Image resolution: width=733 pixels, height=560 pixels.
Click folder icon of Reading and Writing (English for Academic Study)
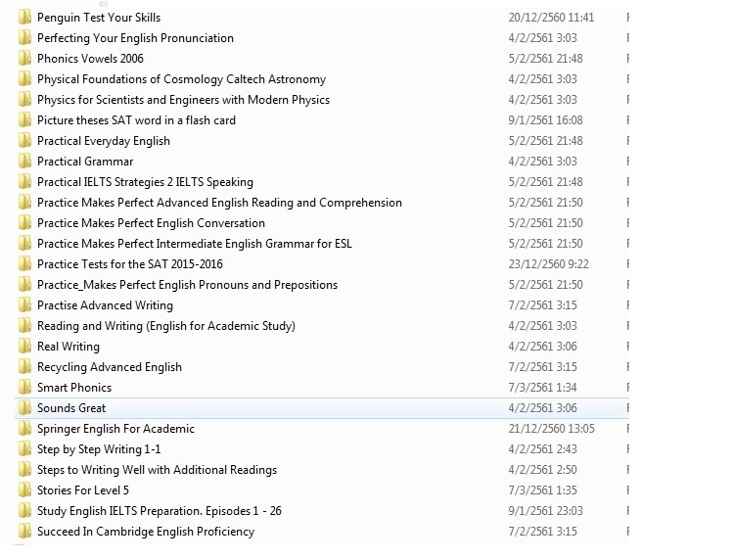click(x=24, y=326)
